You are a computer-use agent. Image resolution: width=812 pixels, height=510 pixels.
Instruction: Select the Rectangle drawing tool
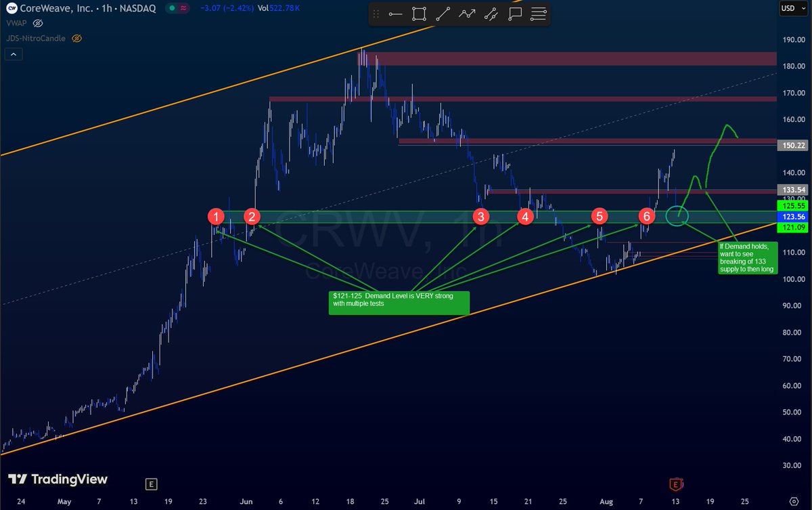click(418, 14)
